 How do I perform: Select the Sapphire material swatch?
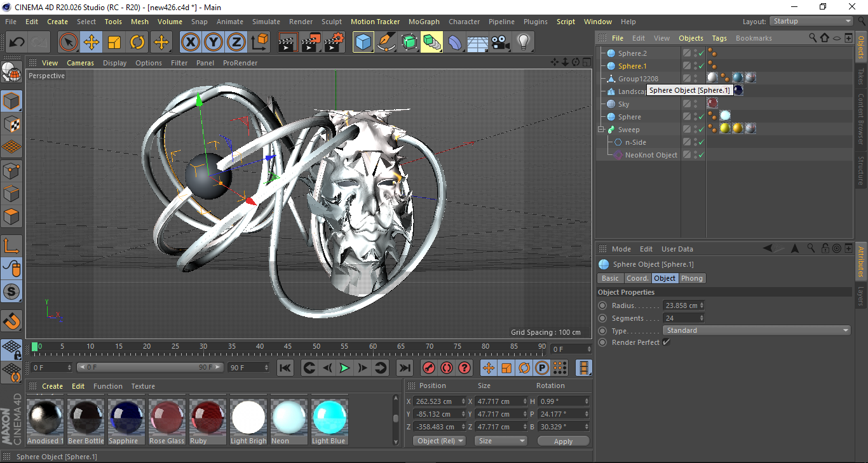pos(126,422)
